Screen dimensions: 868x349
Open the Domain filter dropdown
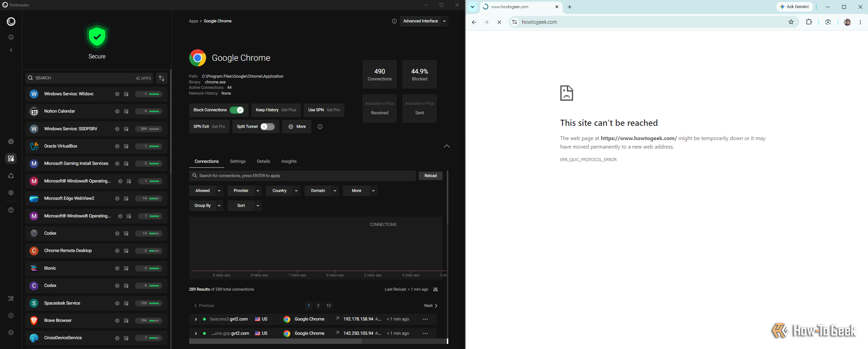coord(322,191)
